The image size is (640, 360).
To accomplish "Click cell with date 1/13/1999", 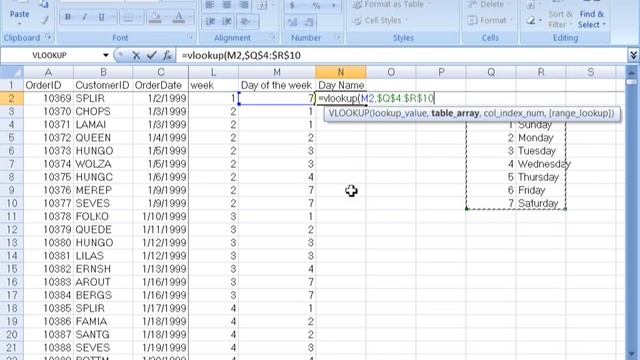I will pos(160,269).
